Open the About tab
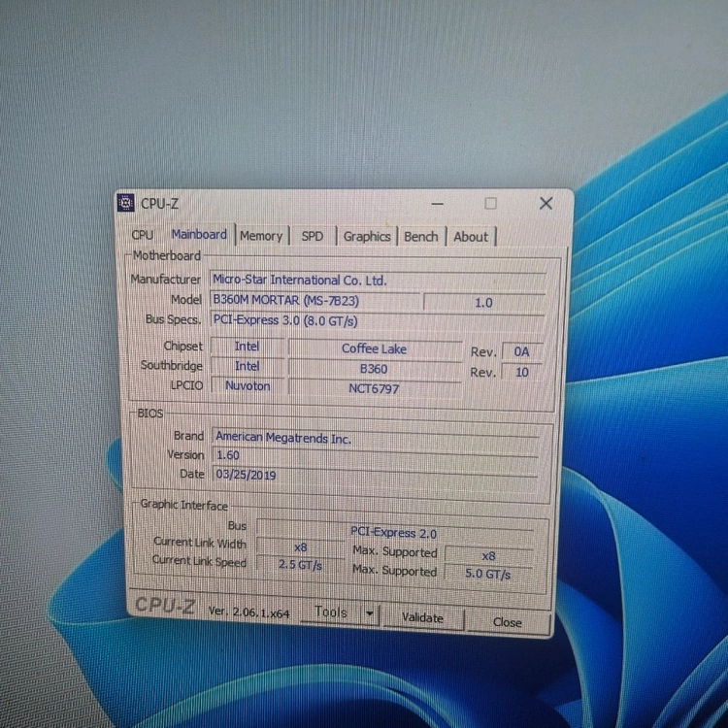The height and width of the screenshot is (728, 728). coord(471,237)
